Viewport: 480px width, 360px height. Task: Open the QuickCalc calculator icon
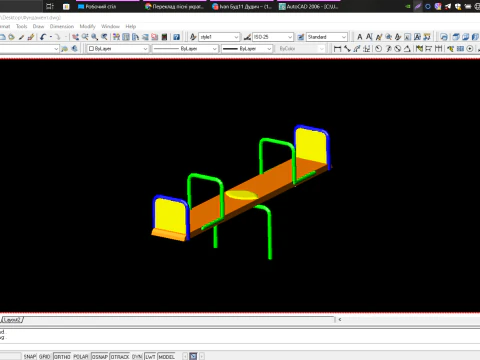164,37
